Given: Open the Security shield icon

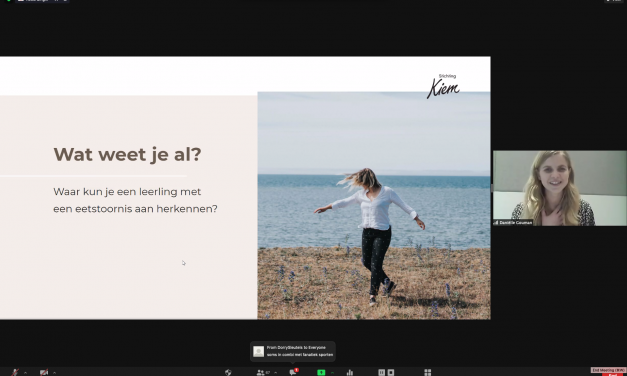Looking at the screenshot, I should tap(228, 372).
